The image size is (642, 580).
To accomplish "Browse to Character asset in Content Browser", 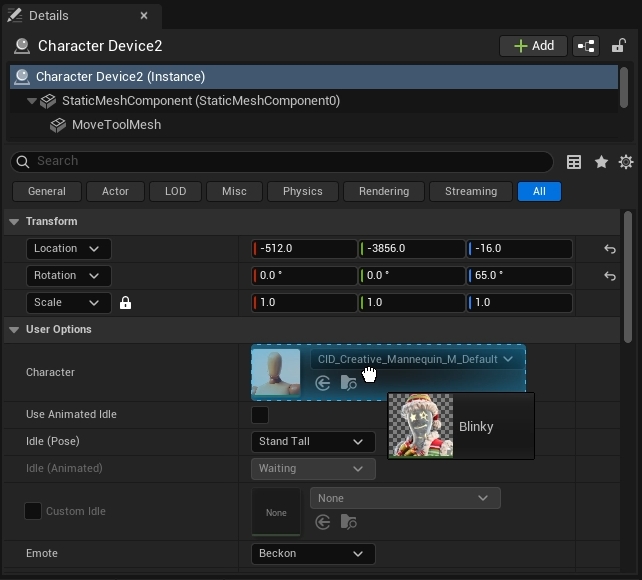I will pos(348,383).
